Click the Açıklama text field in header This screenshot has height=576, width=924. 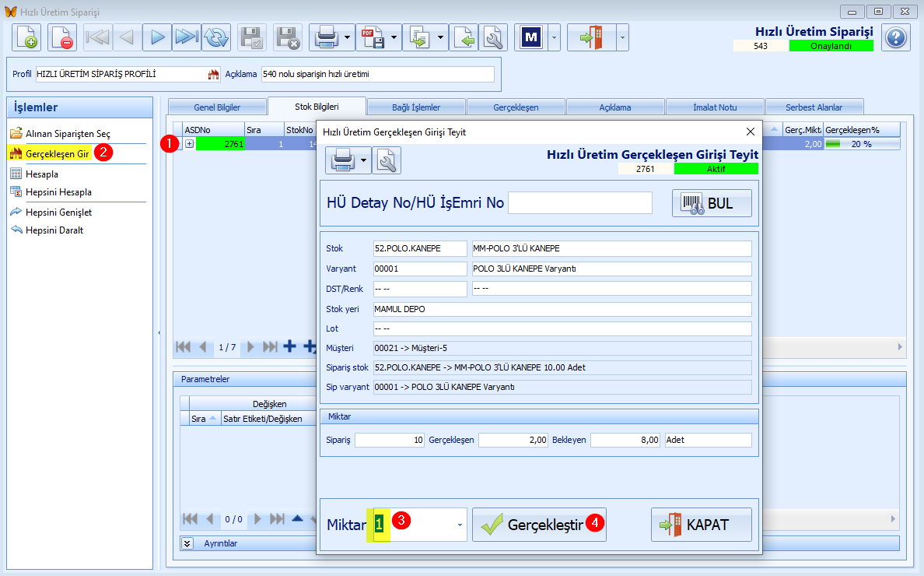click(378, 74)
